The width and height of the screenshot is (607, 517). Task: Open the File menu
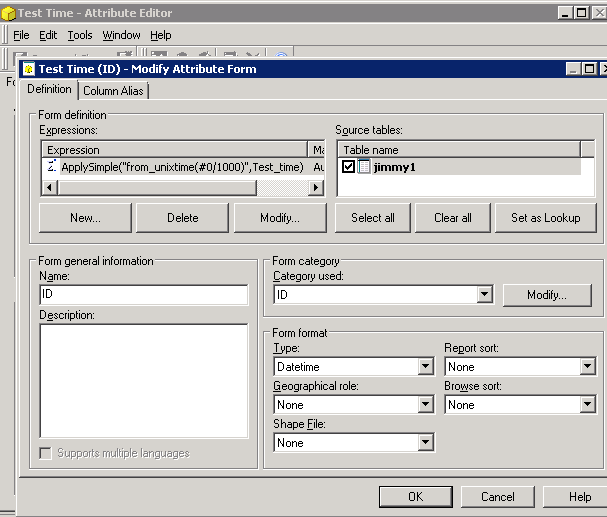21,35
